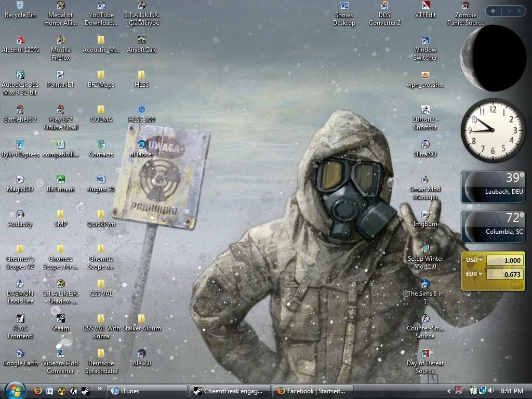Select the Setup Winter Mod 1.0 icon
Screen dimensions: 532x399
tap(425, 257)
